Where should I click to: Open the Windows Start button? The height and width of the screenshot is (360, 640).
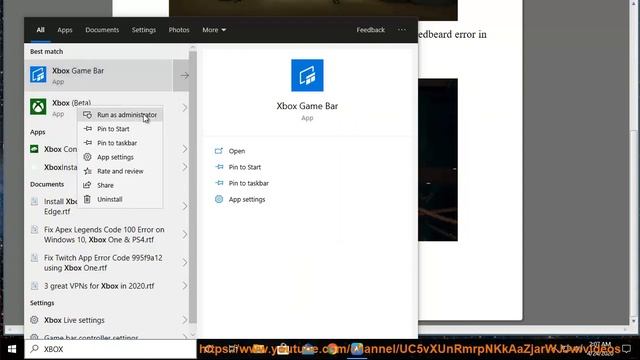point(12,349)
